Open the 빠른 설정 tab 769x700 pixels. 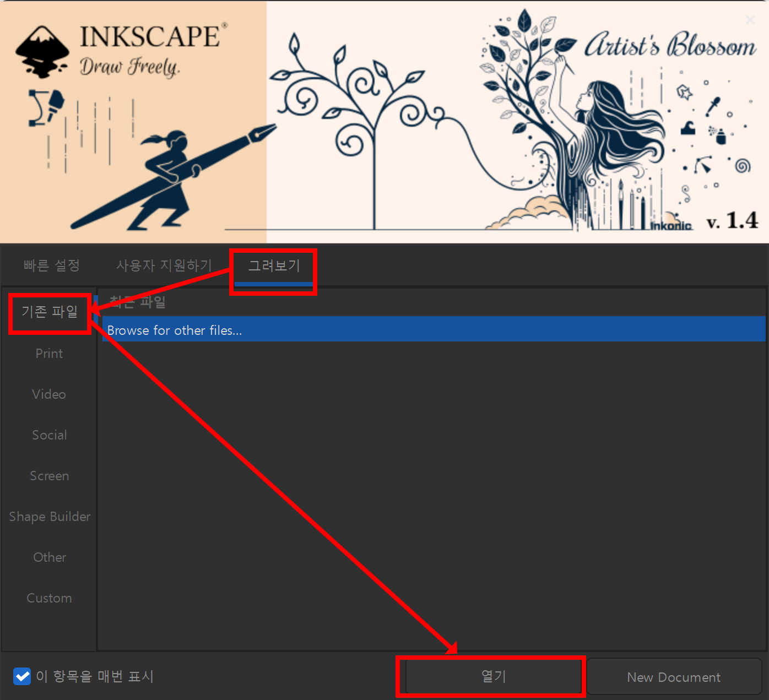(52, 265)
